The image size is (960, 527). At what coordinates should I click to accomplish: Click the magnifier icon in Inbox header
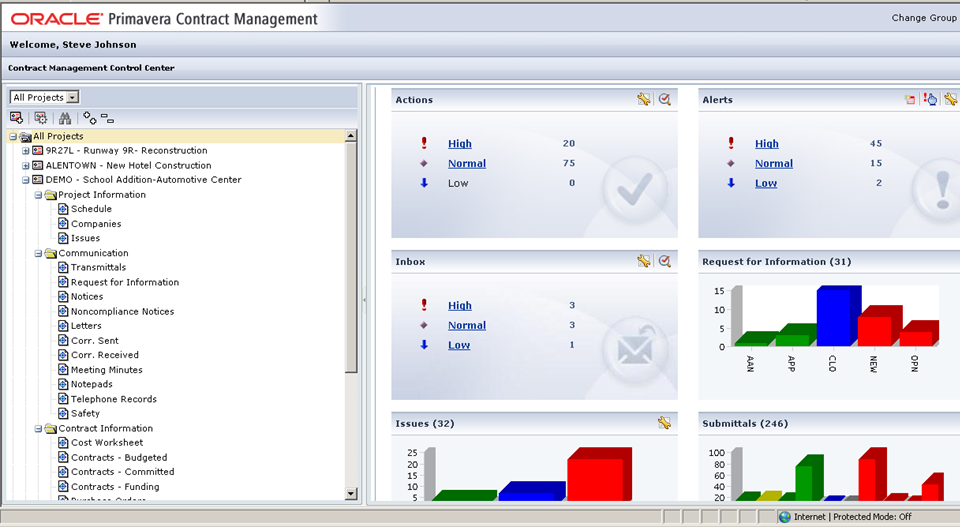point(664,261)
